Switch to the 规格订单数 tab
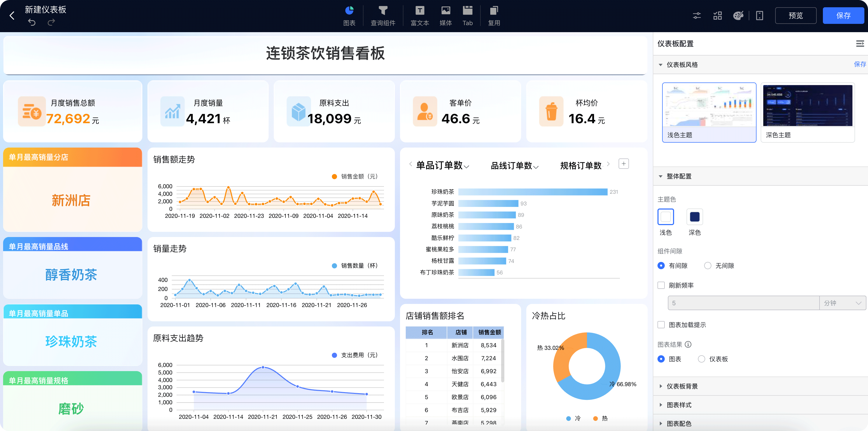This screenshot has width=868, height=431. (580, 165)
